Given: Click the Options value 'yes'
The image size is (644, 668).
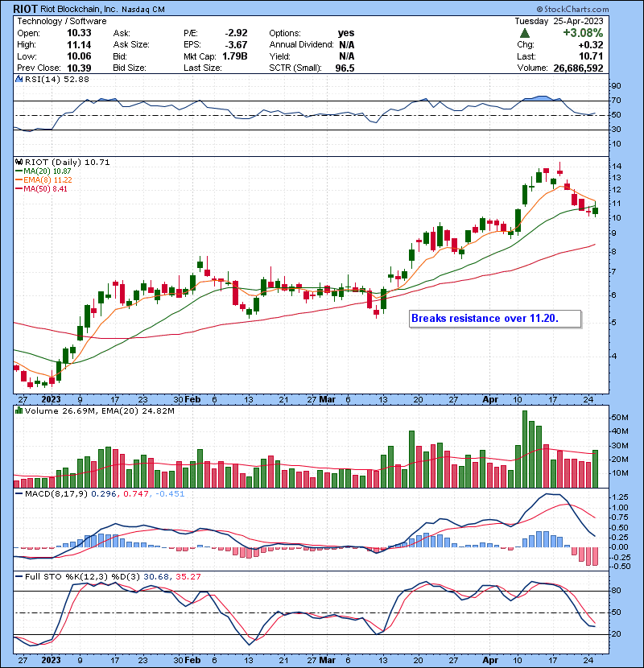Looking at the screenshot, I should 346,33.
